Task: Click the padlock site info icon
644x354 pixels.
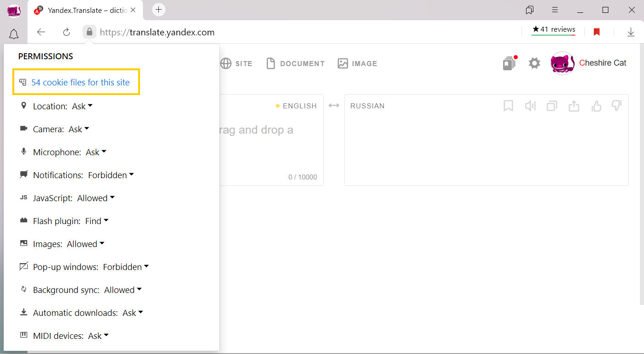Action: [90, 32]
